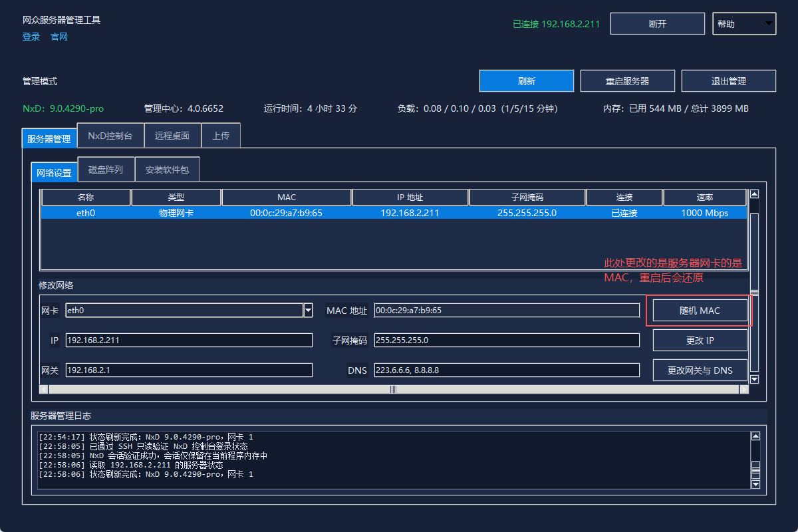798x532 pixels.
Task: Click the 更改 IP button
Action: pos(700,340)
